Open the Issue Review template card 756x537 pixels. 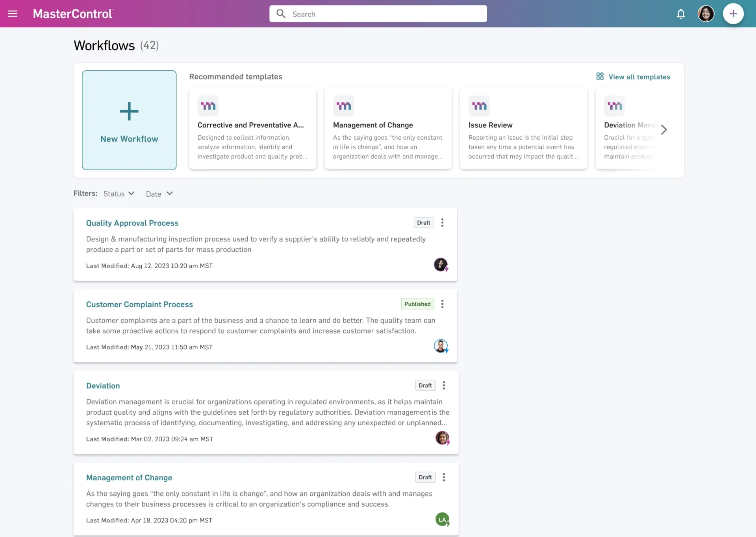tap(523, 128)
